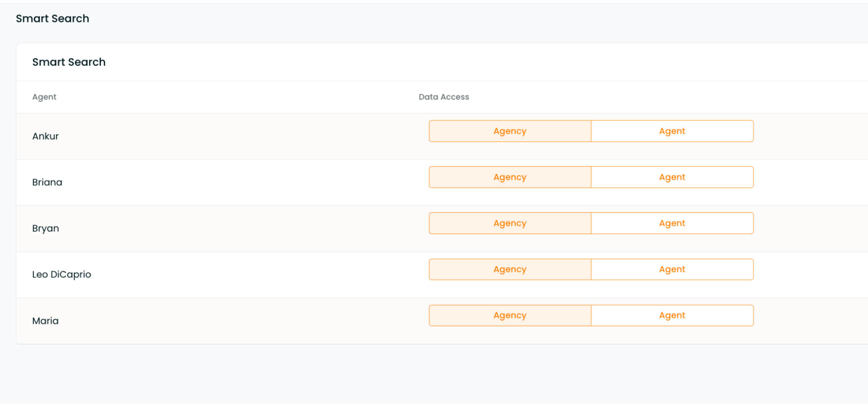
Task: Set Leo DiCaprio's data access to Agency
Action: click(x=510, y=269)
